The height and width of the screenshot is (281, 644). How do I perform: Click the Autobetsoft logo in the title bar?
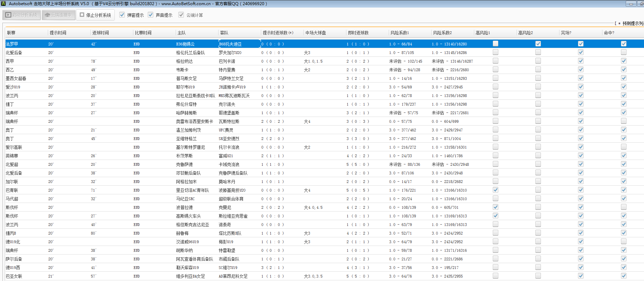tap(3, 3)
